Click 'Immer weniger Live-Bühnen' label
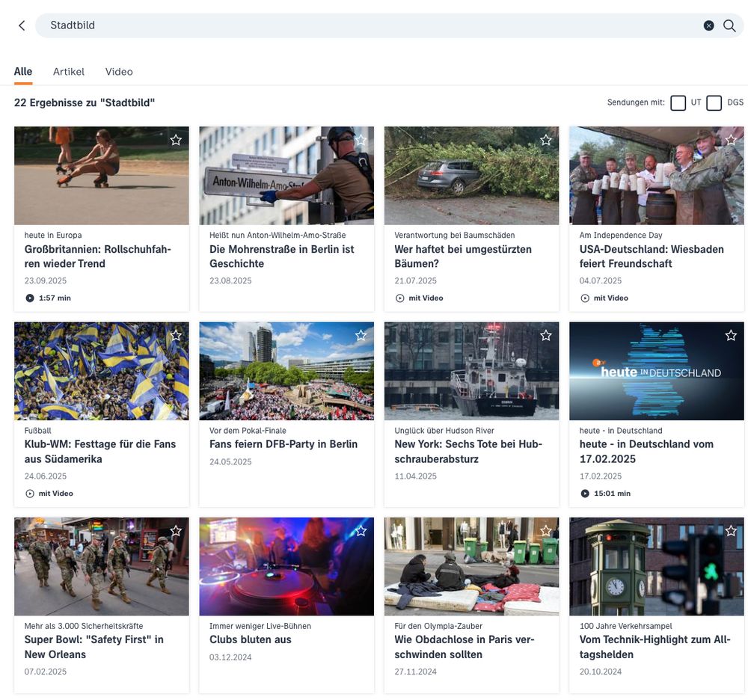The image size is (748, 700). [260, 626]
